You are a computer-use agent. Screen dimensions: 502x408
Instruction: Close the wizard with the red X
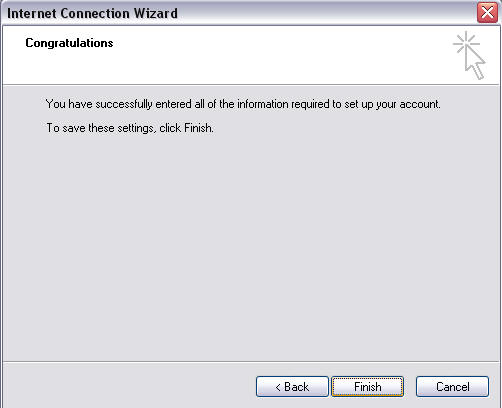tap(487, 13)
